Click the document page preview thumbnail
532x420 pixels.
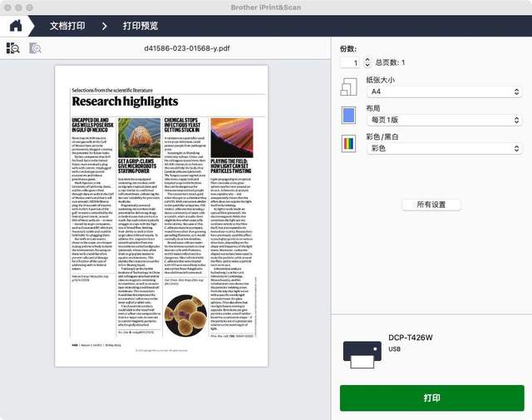[x=161, y=216]
